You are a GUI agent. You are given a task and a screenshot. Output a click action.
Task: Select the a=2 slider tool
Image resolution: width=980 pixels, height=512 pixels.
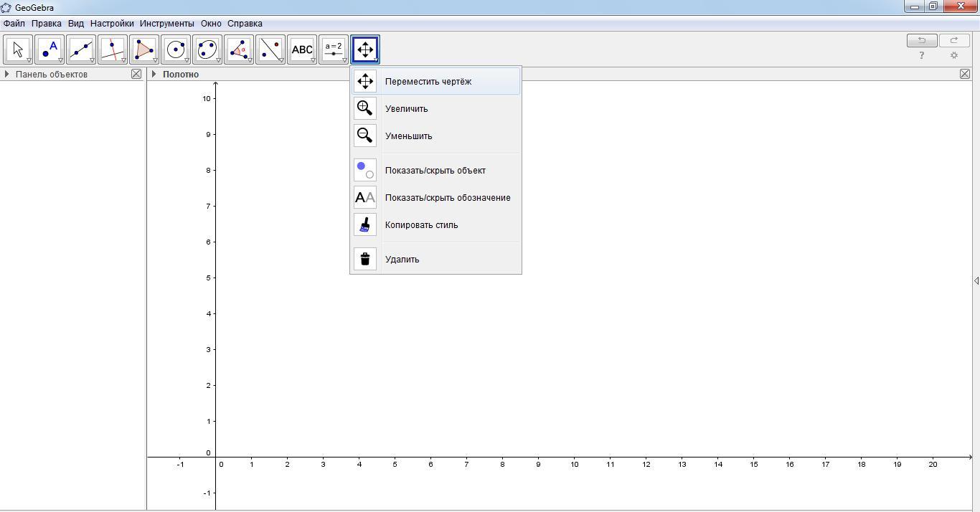click(x=334, y=49)
